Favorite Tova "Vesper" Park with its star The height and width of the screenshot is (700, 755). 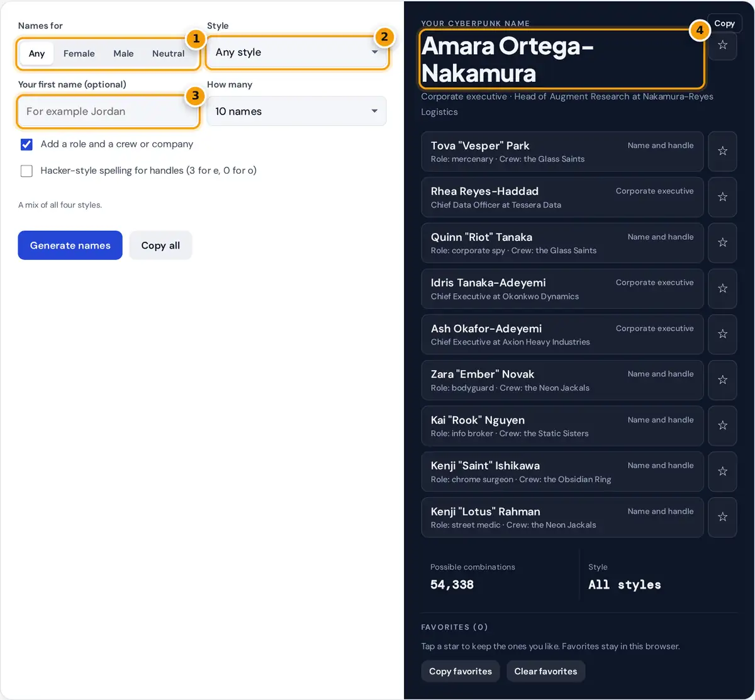coord(722,151)
